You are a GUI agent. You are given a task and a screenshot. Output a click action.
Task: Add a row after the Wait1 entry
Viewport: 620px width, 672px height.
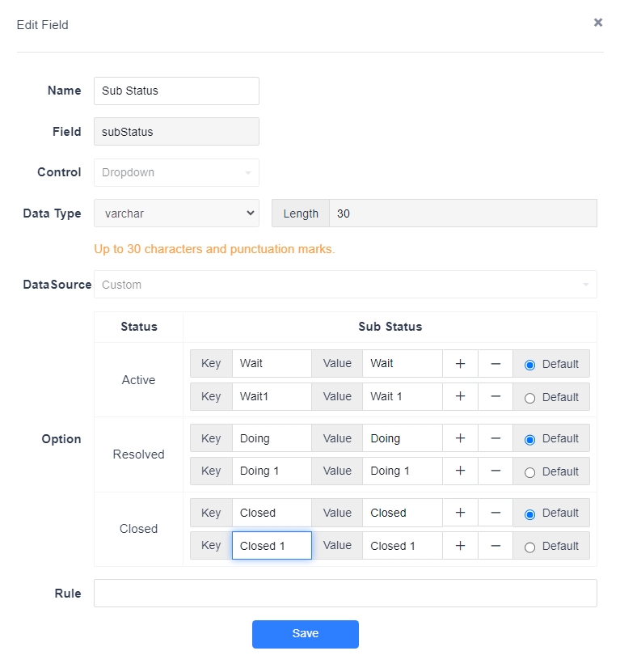(460, 396)
